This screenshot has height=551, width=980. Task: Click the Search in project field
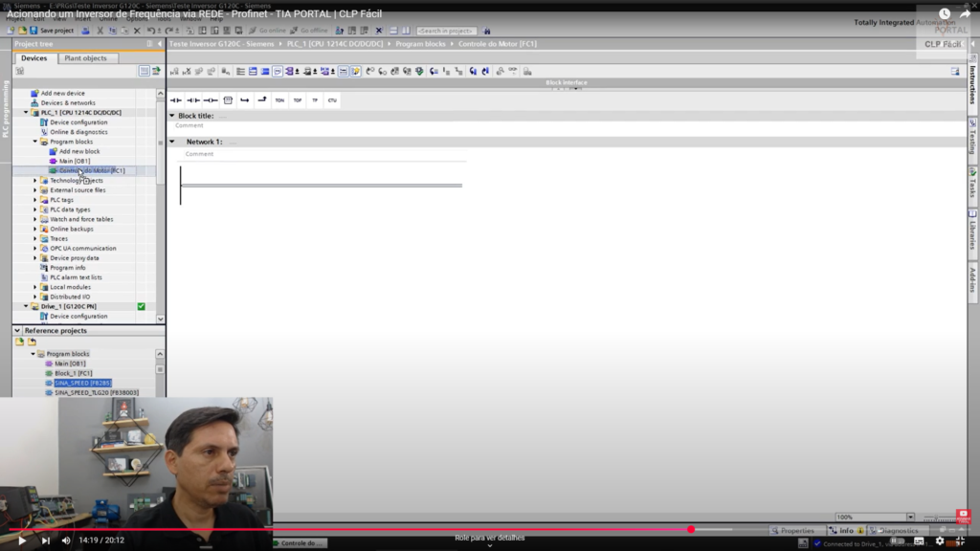click(x=446, y=31)
